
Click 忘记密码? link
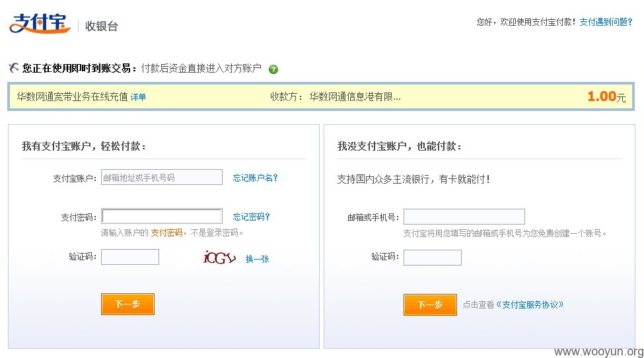point(251,217)
